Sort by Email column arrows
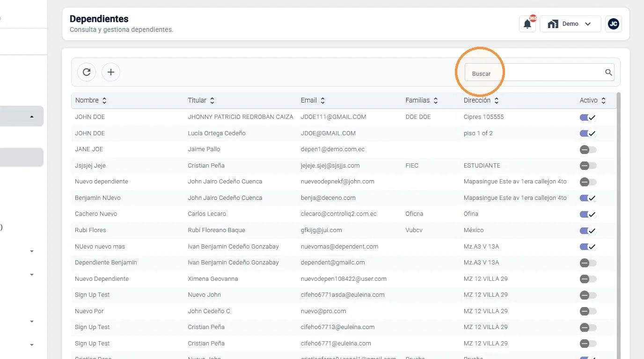 (x=322, y=101)
